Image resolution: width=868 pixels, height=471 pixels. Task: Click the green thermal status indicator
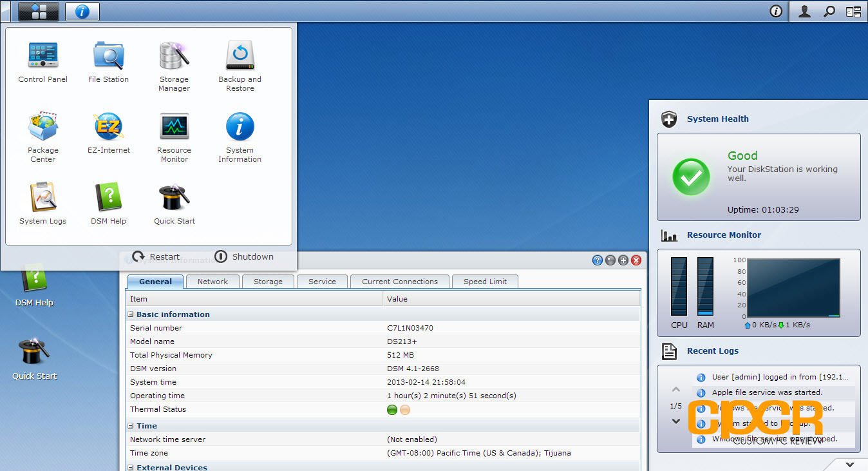392,410
